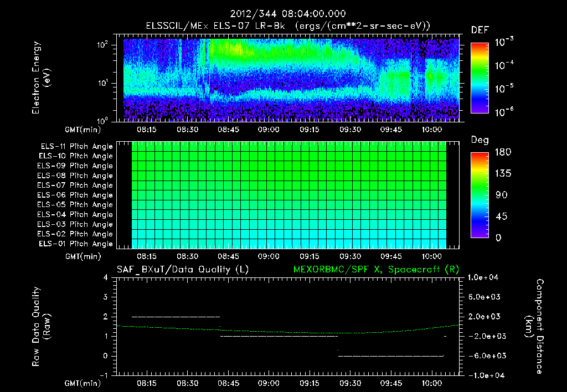Screen dimensions: 567x392
Task: Click the 90 degree scale label
Action: click(x=502, y=195)
